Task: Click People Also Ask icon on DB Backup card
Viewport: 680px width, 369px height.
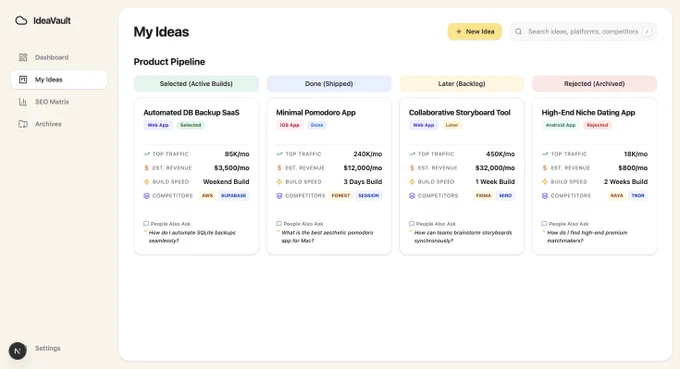Action: pos(146,224)
